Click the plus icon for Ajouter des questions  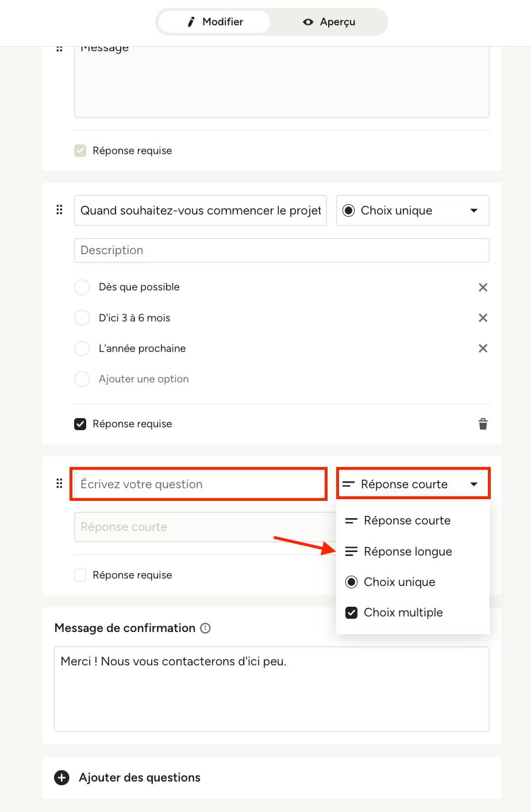(x=61, y=777)
